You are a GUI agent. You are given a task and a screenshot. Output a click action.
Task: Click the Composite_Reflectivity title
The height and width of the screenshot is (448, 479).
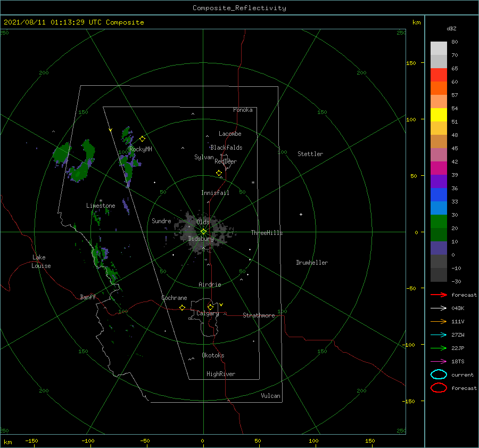(239, 8)
